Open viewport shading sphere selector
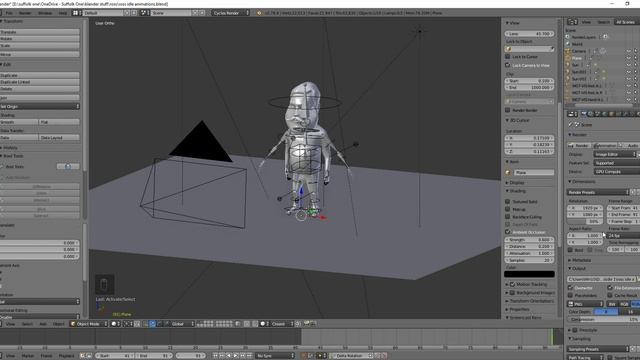The image size is (640, 360). click(116, 324)
